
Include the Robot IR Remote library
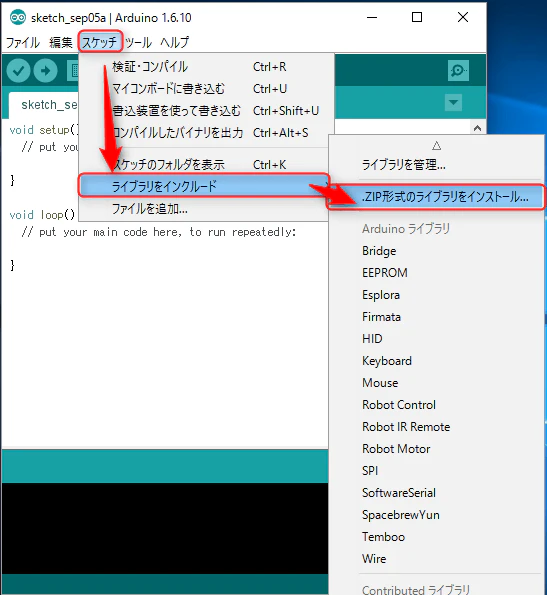pos(436,427)
